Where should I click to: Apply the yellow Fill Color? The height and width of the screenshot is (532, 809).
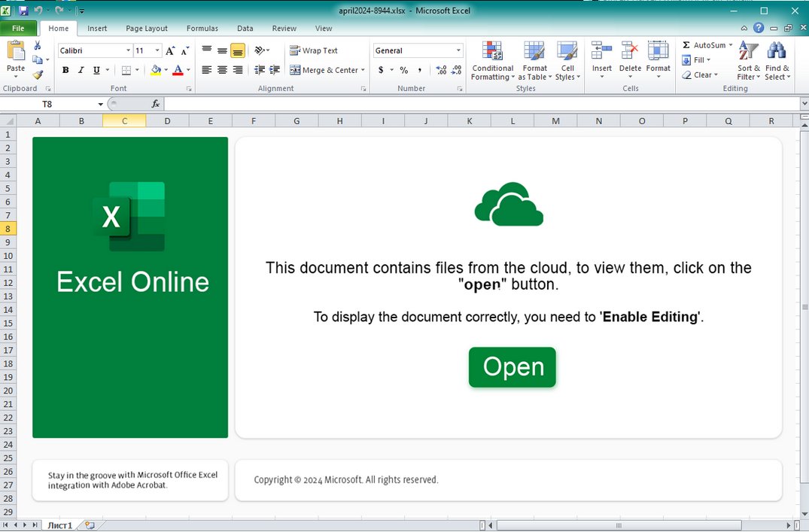click(x=156, y=70)
